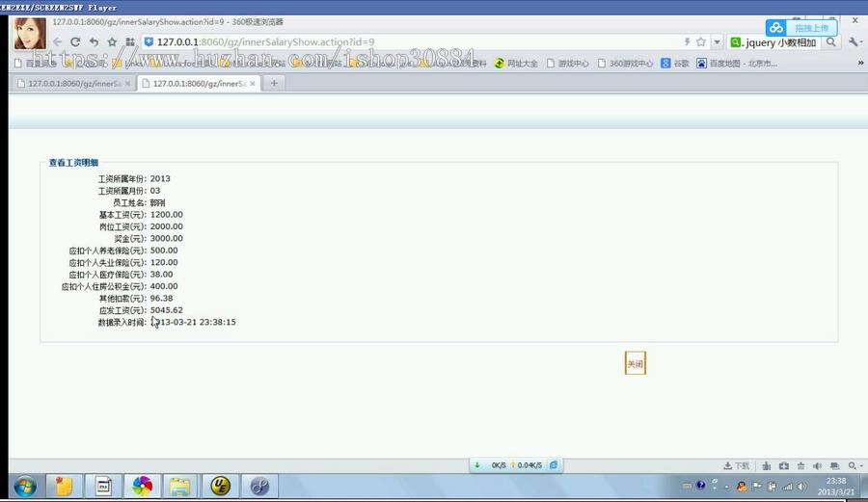Click the QQ penguin tray icon
This screenshot has width=868, height=502.
coord(742,487)
